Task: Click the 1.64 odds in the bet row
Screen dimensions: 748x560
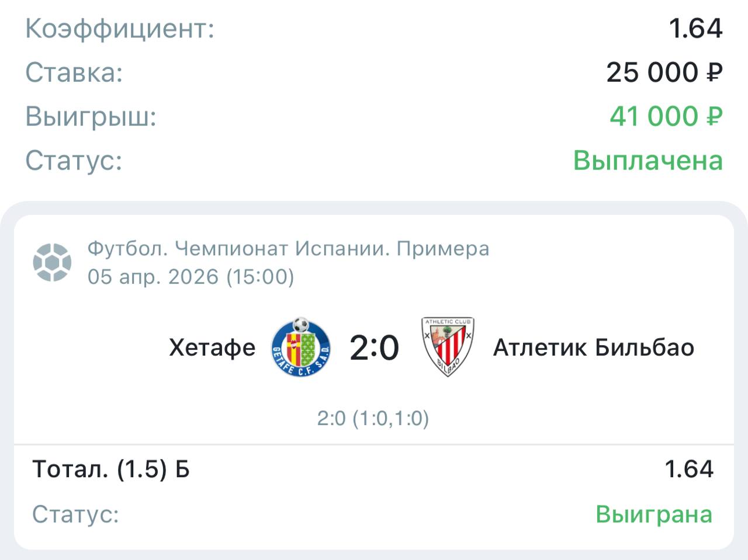Action: pyautogui.click(x=689, y=469)
